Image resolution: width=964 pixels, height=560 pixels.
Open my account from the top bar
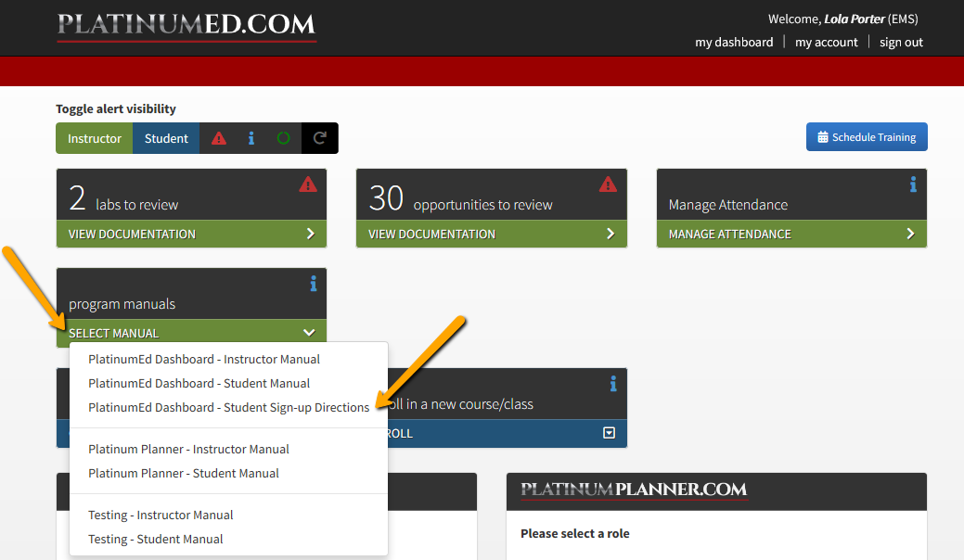pos(826,42)
